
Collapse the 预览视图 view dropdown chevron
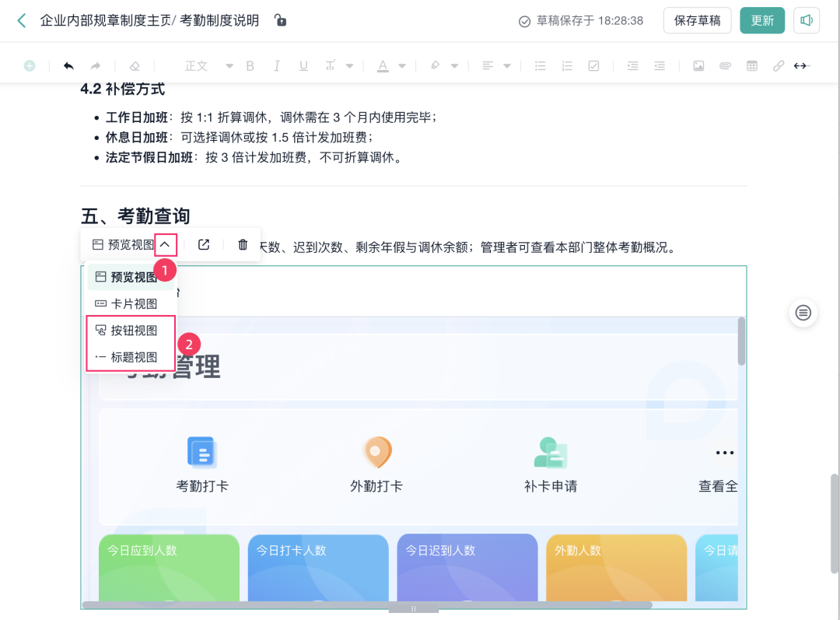(x=165, y=245)
